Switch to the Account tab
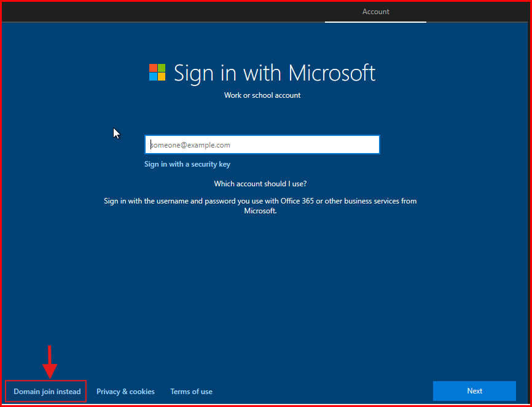Screen dimensions: 532x407 [375, 12]
